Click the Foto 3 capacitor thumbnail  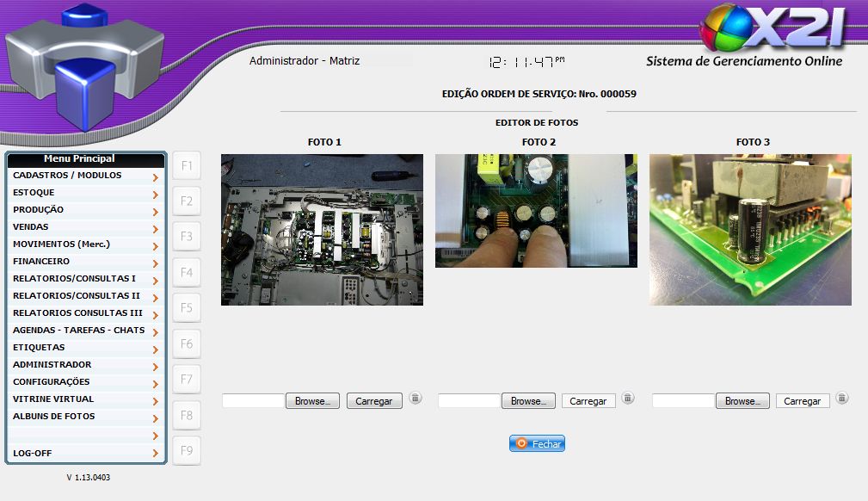(750, 230)
